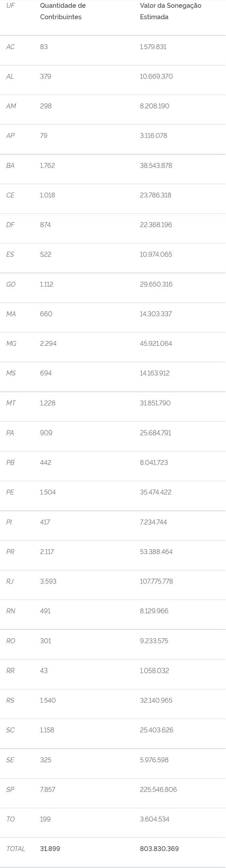The image size is (226, 868).
Task: Select the AM contributor count 298
Action: tap(46, 106)
